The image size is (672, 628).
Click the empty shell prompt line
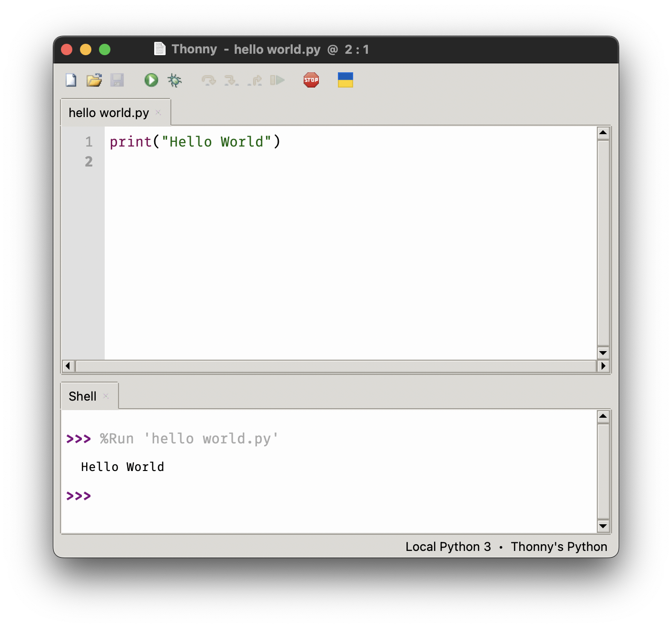pos(286,496)
